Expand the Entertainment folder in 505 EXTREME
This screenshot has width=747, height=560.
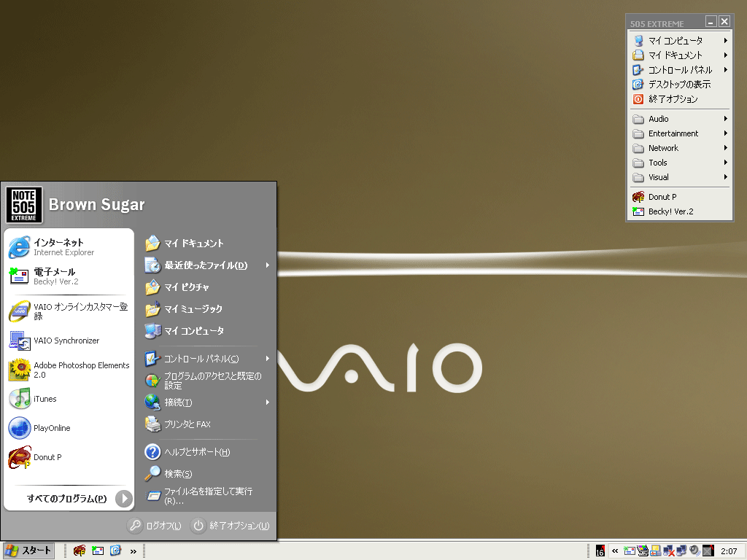pos(681,133)
